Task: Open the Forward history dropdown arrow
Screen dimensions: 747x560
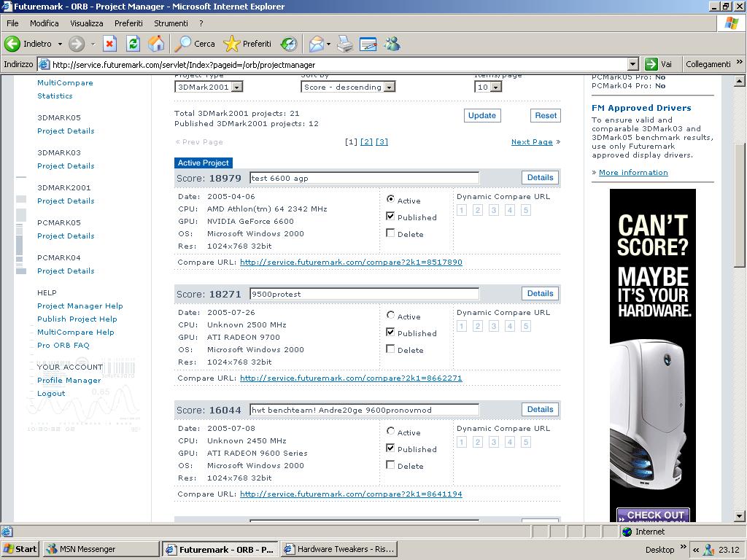Action: 93,44
